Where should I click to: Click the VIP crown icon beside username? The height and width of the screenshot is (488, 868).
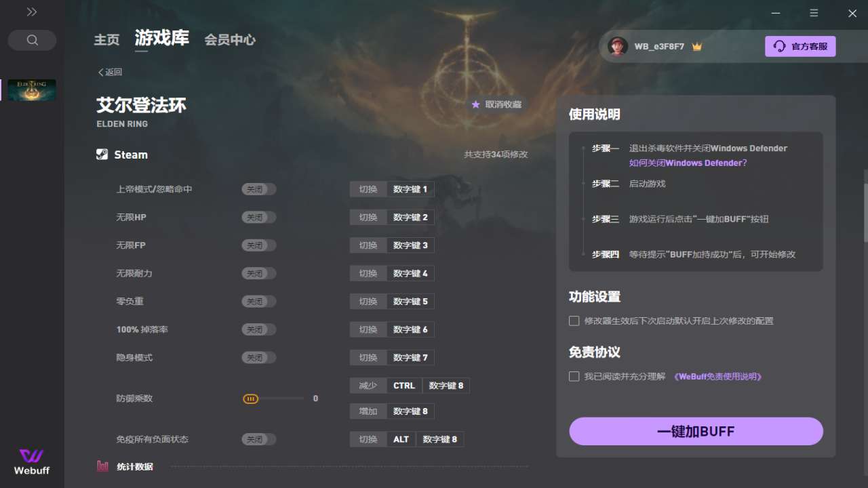coord(696,47)
